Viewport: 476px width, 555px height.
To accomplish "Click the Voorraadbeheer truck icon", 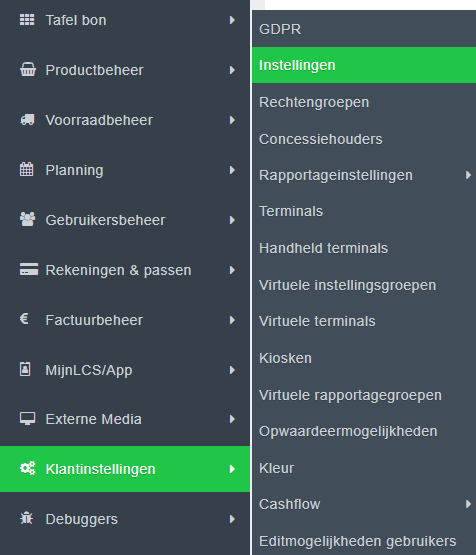I will click(27, 120).
